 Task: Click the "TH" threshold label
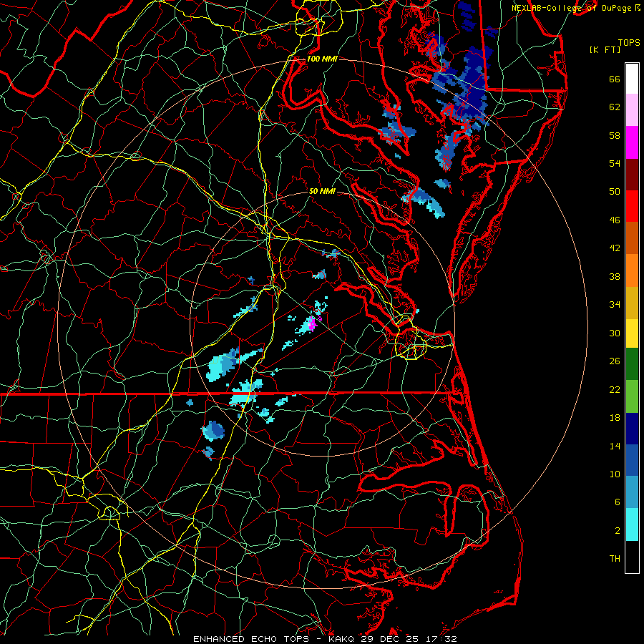pyautogui.click(x=615, y=559)
